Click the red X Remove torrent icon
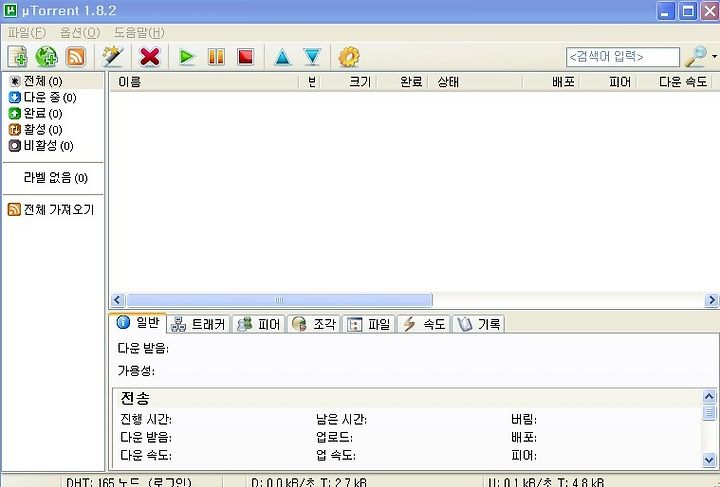The width and height of the screenshot is (720, 487). coord(150,57)
